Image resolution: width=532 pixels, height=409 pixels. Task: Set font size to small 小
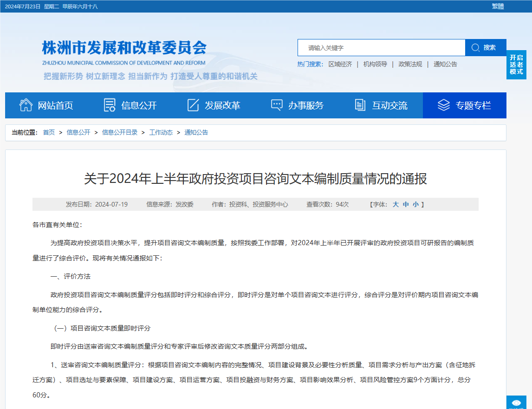[415, 204]
